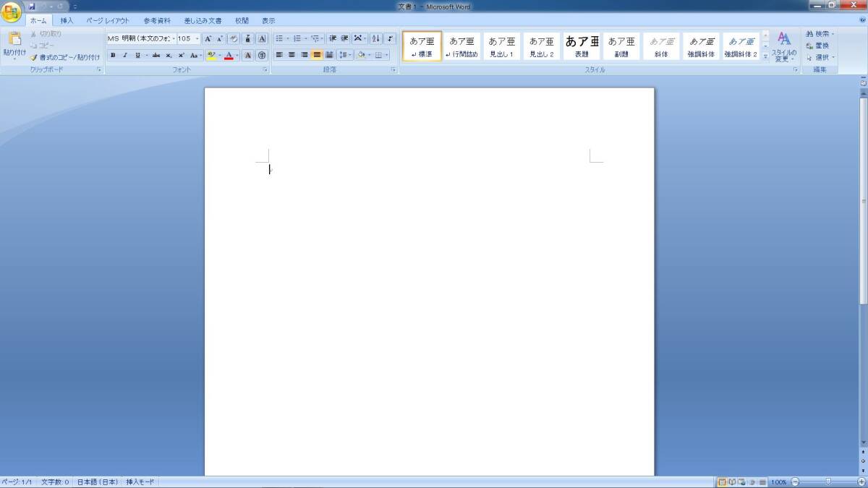
Task: Open Change Case (Aa) dropdown
Action: point(195,55)
